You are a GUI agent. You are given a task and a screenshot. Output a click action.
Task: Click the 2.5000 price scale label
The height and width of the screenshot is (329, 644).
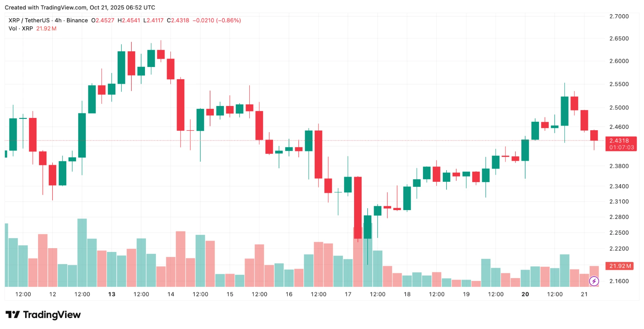(x=619, y=108)
